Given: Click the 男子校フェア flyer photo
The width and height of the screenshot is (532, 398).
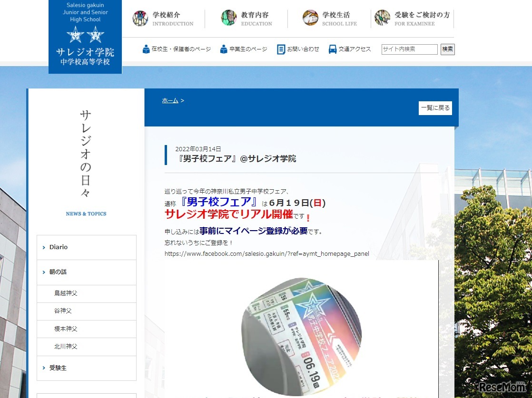Looking at the screenshot, I should [301, 337].
